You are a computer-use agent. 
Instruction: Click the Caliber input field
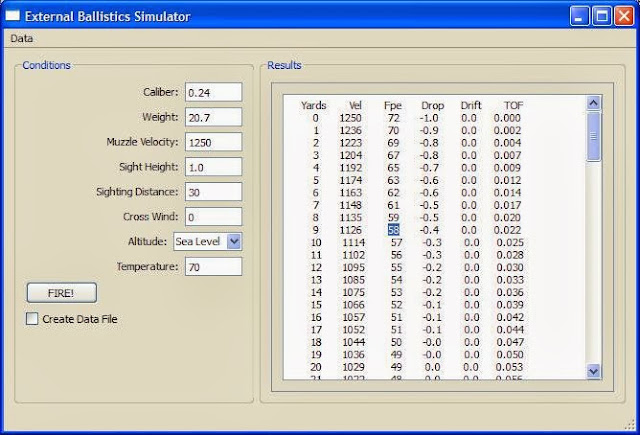[x=213, y=92]
